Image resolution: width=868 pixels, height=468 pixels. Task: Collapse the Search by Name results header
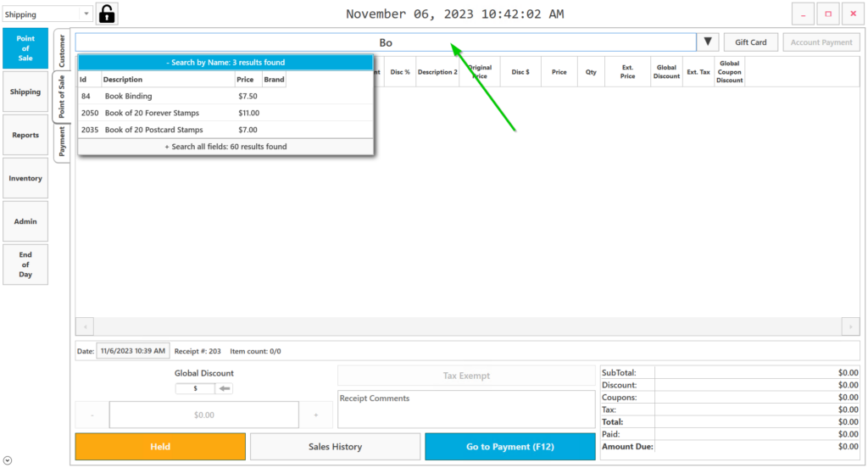[x=225, y=63]
